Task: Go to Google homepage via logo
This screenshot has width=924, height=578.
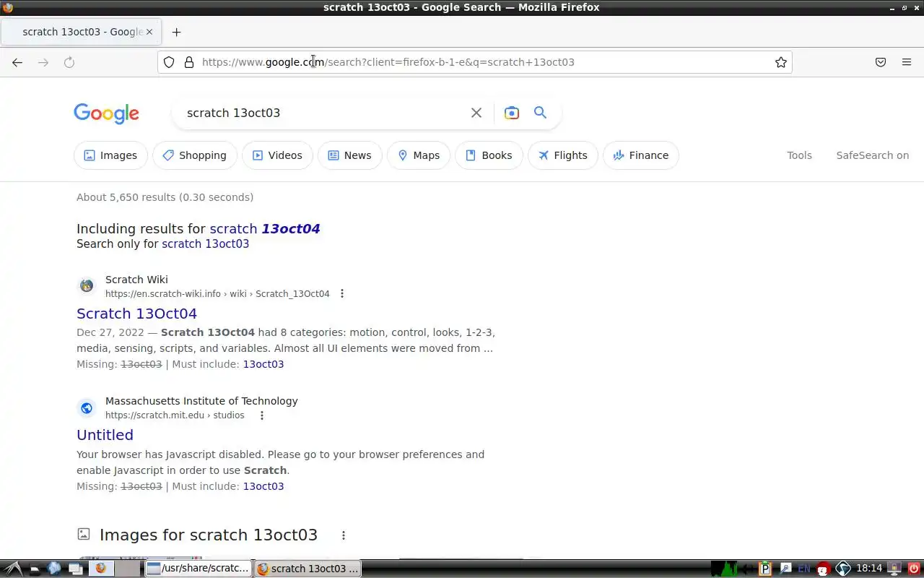Action: tap(106, 113)
